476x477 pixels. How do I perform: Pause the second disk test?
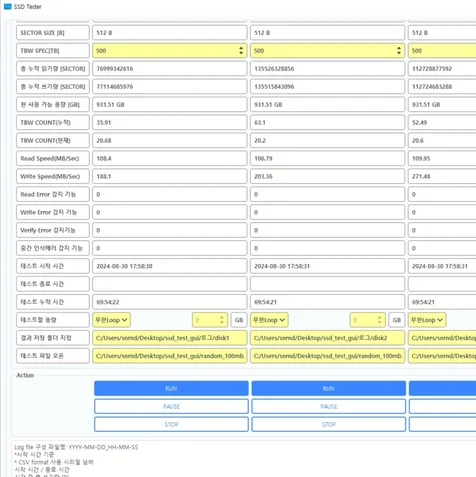pyautogui.click(x=329, y=406)
